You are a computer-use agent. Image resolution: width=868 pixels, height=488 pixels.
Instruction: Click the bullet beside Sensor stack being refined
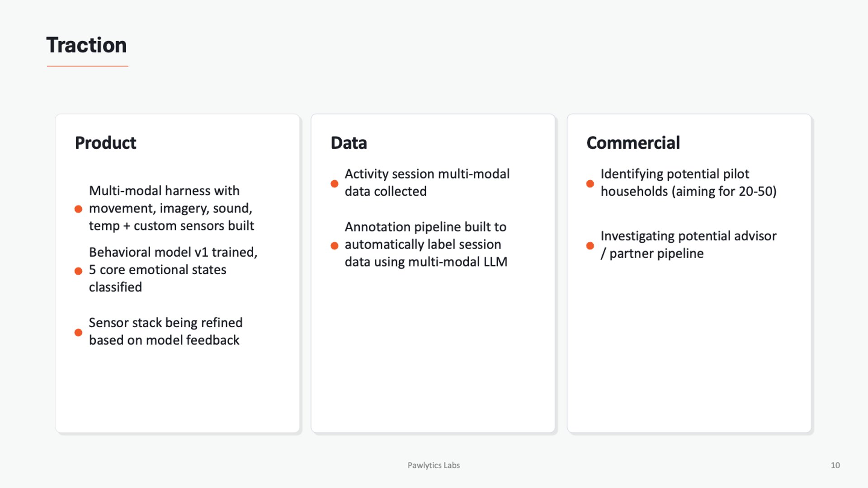(78, 333)
